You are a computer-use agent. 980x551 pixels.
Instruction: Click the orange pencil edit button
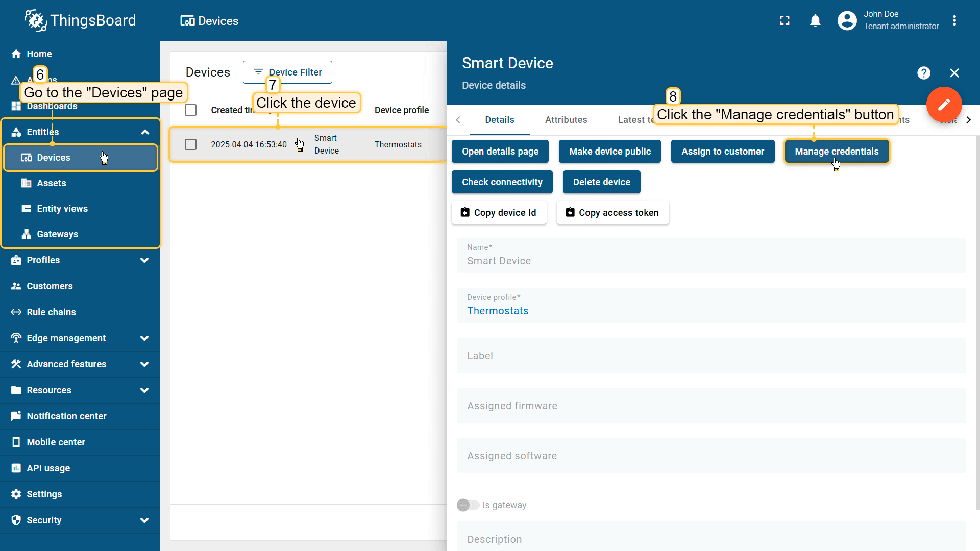pos(944,105)
